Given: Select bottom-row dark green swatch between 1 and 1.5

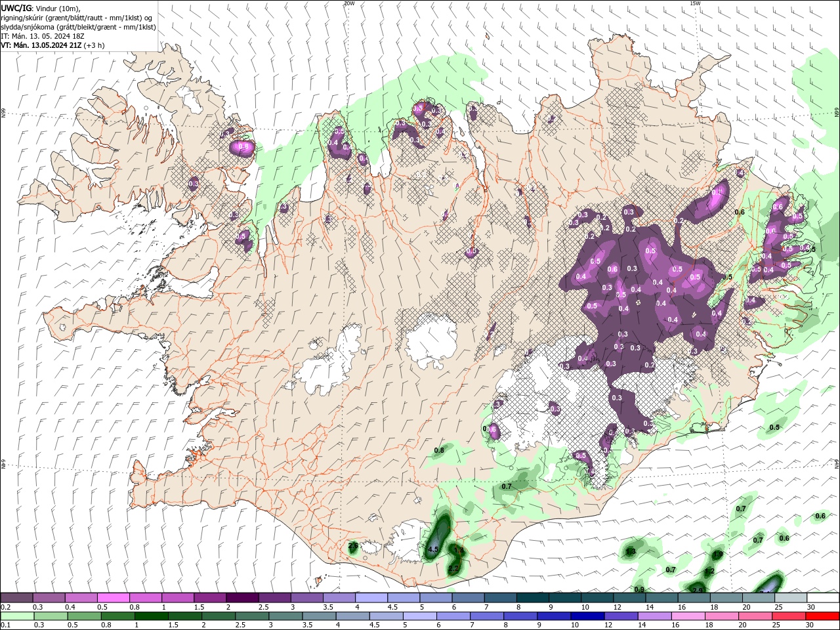Looking at the screenshot, I should point(151,616).
